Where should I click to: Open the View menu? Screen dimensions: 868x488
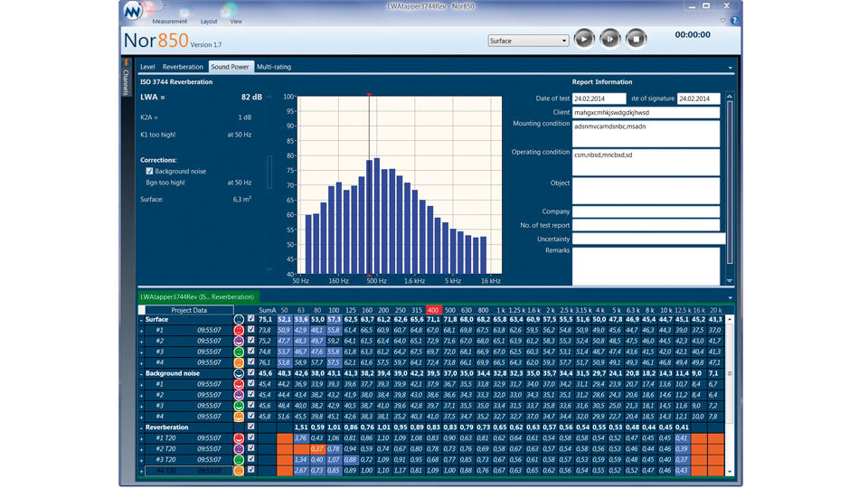[x=236, y=21]
